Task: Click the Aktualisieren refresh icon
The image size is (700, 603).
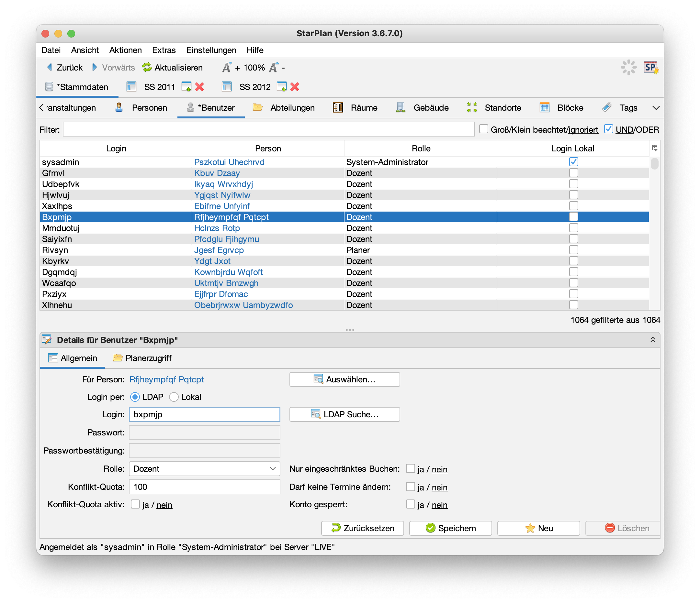Action: coord(147,68)
